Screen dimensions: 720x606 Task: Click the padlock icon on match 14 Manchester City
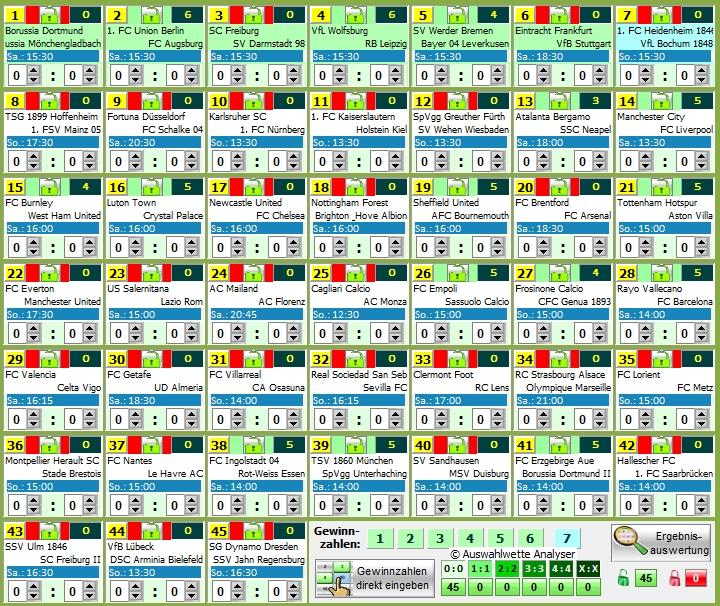(x=661, y=101)
